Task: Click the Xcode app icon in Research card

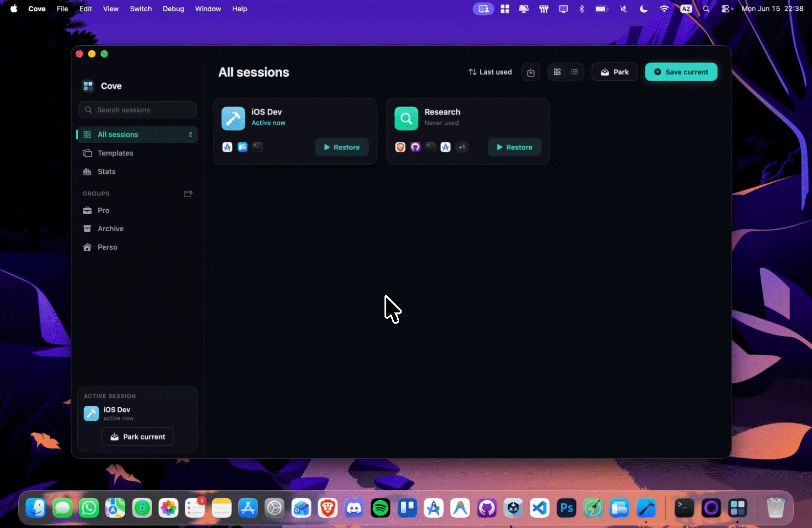Action: 446,147
